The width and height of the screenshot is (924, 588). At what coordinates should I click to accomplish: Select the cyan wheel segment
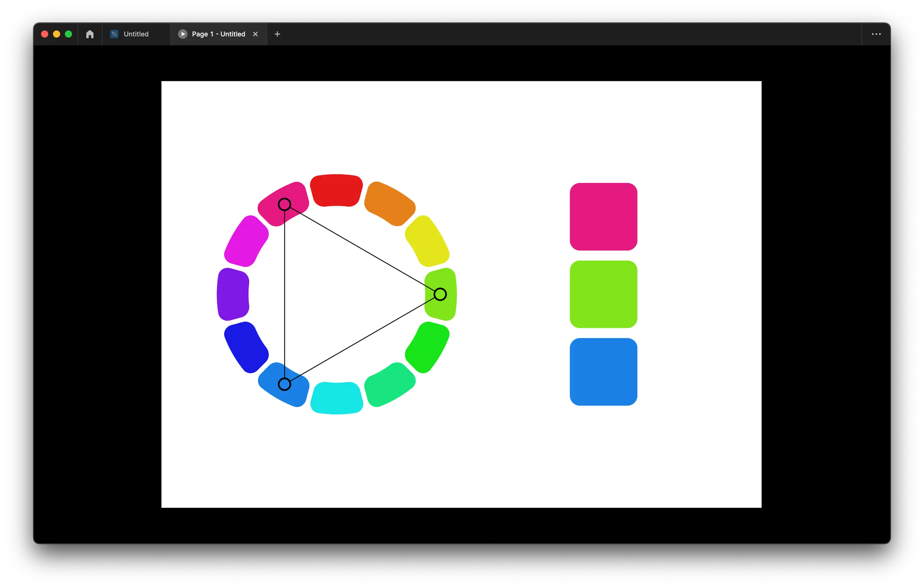point(337,398)
